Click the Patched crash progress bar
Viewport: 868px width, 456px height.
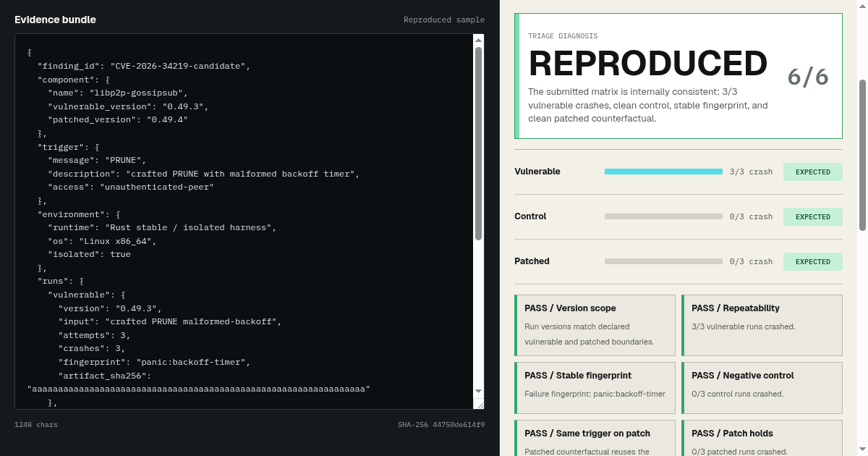(663, 261)
